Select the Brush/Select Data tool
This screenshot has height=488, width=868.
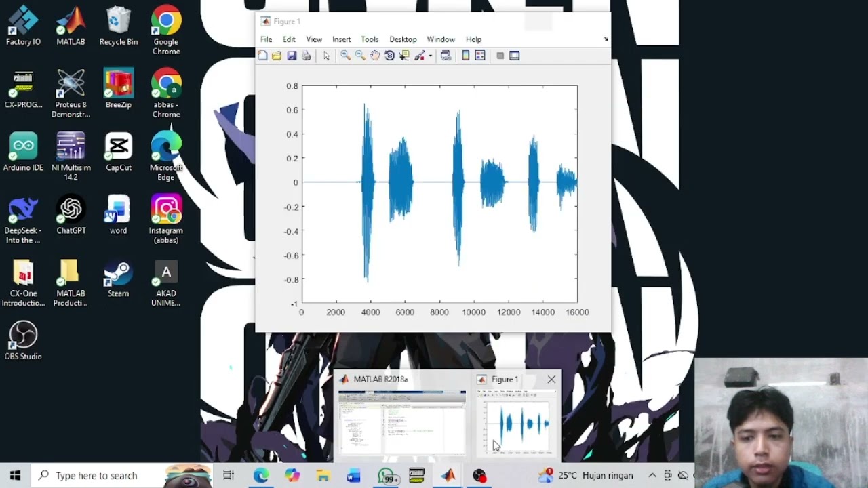[x=420, y=56]
